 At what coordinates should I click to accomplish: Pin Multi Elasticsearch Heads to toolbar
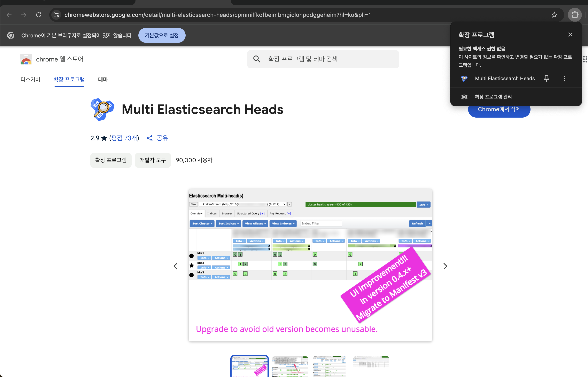click(x=547, y=78)
